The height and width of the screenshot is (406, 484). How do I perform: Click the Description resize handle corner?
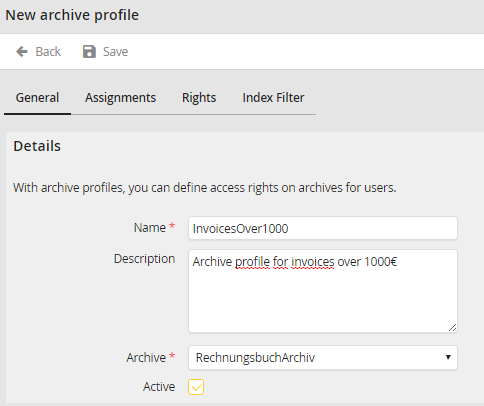452,328
